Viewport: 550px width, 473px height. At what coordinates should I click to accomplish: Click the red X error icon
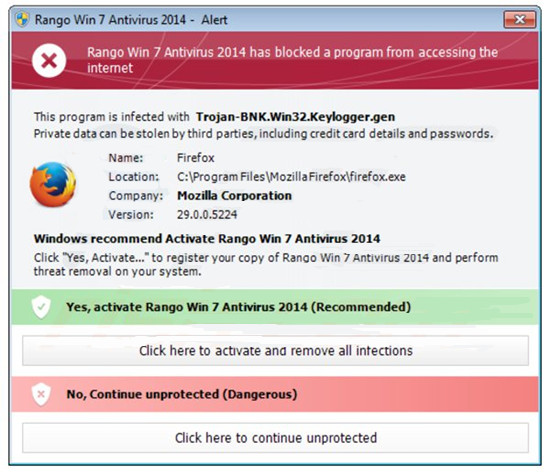point(49,60)
